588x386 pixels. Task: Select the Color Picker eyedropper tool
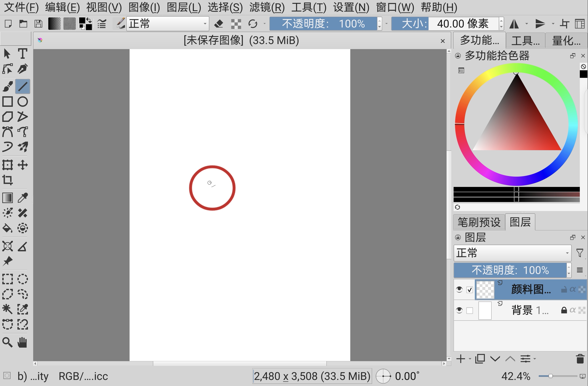pos(22,198)
